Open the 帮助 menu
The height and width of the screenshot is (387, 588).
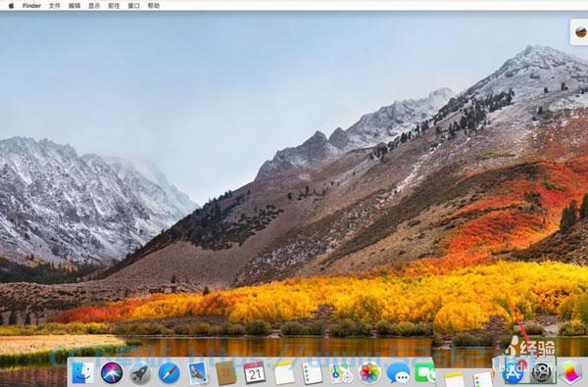point(154,6)
